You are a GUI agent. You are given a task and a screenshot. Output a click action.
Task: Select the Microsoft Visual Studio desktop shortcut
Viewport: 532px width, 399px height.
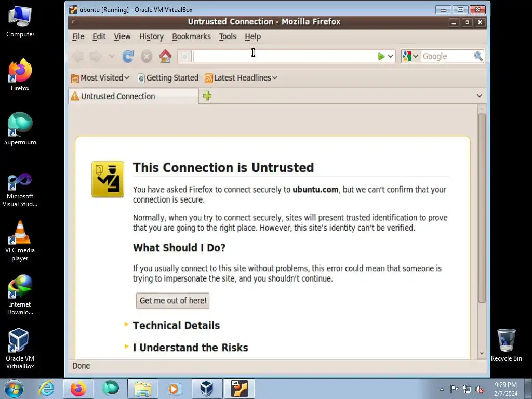click(x=20, y=190)
